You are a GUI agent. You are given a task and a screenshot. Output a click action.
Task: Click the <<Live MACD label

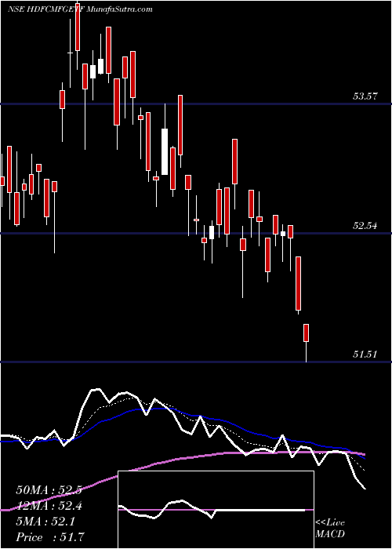[x=330, y=529]
